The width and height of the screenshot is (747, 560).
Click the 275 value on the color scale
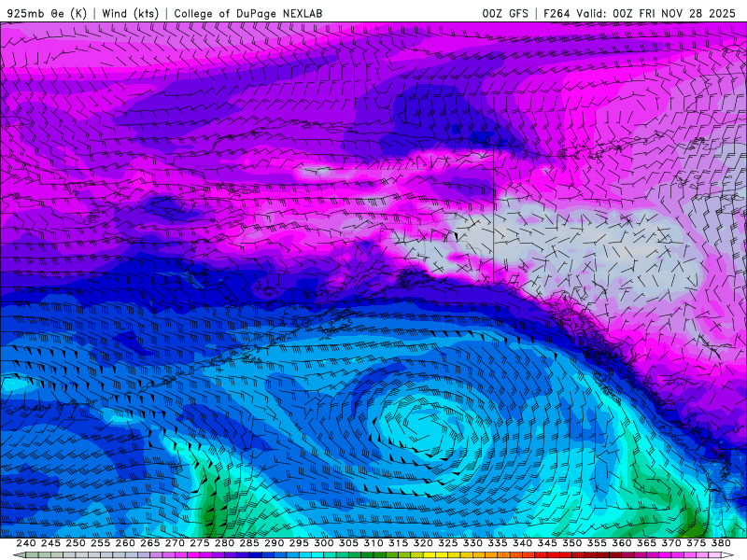[x=199, y=543]
